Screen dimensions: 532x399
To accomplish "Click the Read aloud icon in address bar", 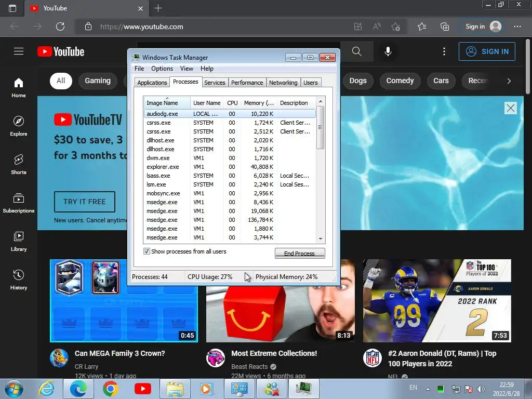I will pyautogui.click(x=377, y=26).
